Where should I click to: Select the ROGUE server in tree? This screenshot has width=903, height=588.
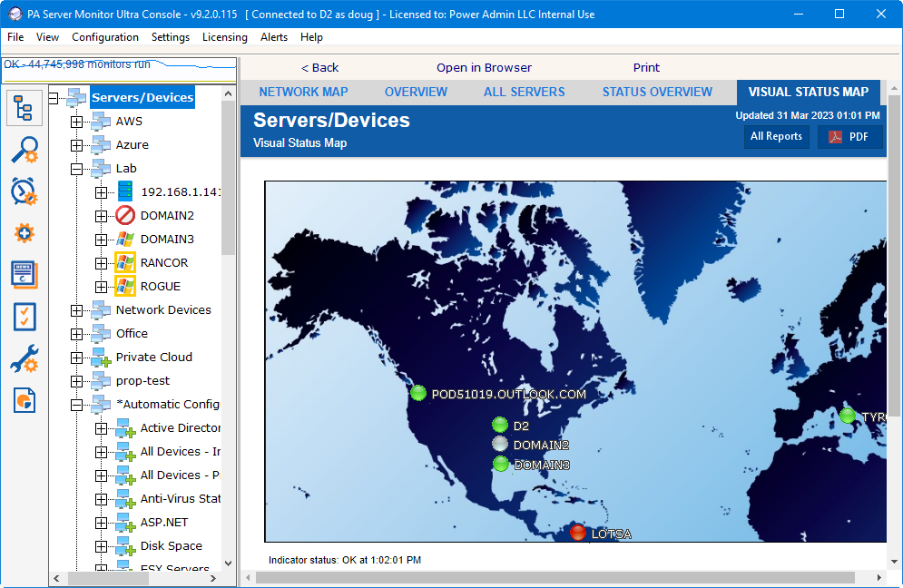[160, 286]
